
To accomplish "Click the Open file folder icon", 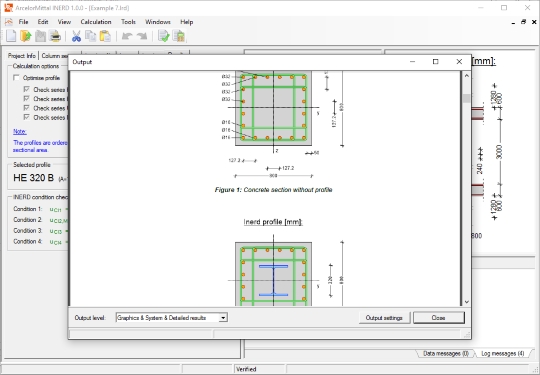I will pos(26,36).
